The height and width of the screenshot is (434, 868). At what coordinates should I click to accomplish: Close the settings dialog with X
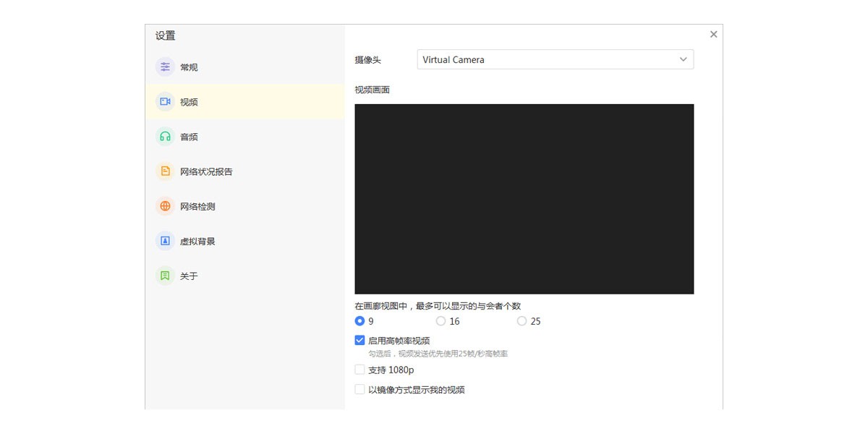[713, 34]
